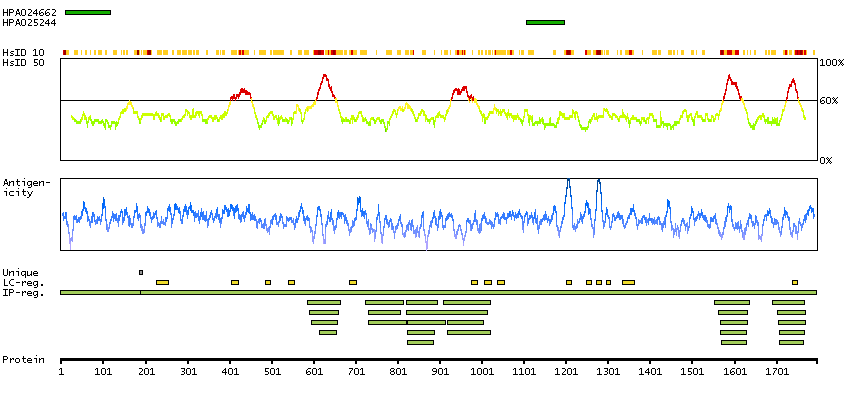Image resolution: width=850 pixels, height=400 pixels.
Task: Click the HsID 10 row label
Action: (23, 52)
